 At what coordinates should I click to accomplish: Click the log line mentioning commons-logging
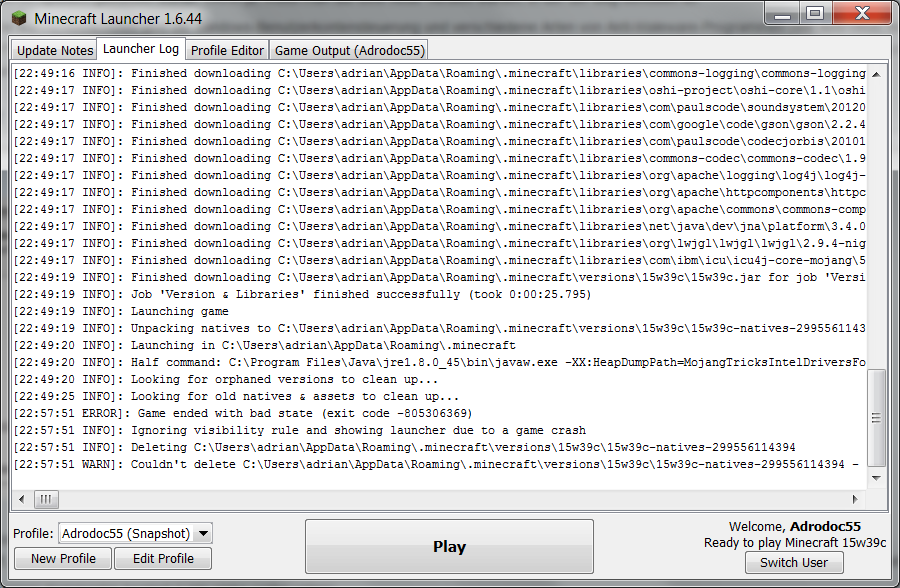pos(440,74)
